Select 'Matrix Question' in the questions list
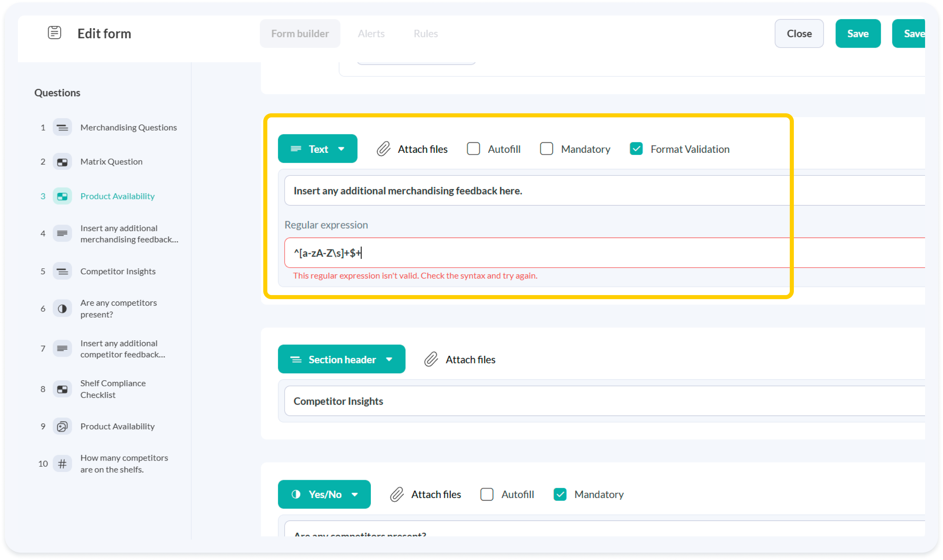 point(111,162)
